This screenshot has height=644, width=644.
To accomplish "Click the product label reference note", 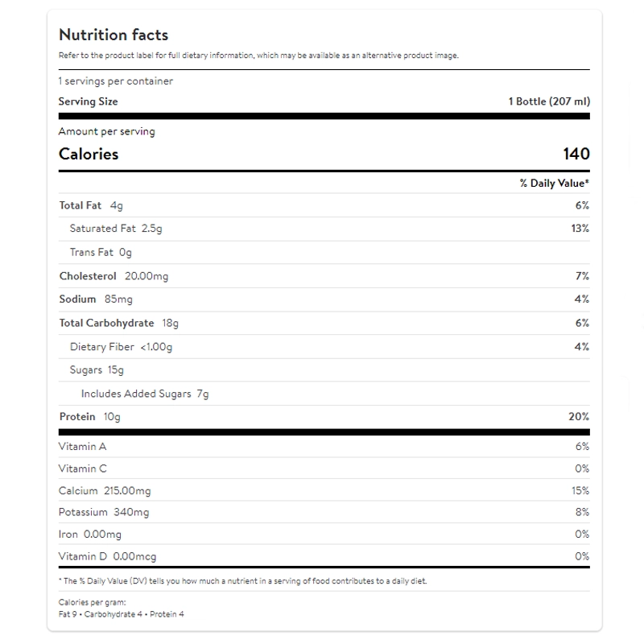I will click(x=258, y=56).
